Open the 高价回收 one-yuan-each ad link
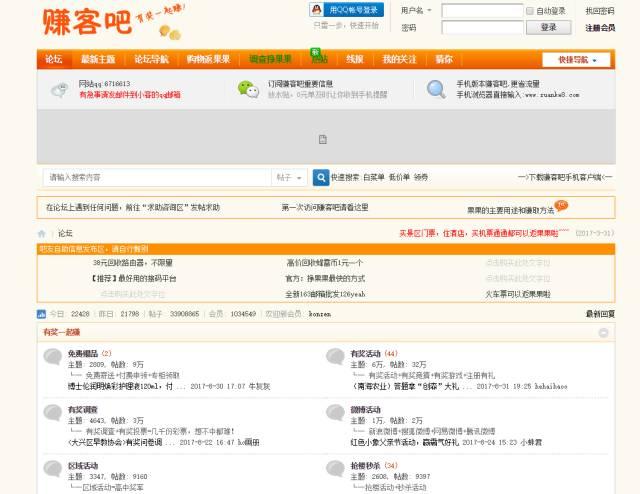640x494 pixels. coord(324,263)
